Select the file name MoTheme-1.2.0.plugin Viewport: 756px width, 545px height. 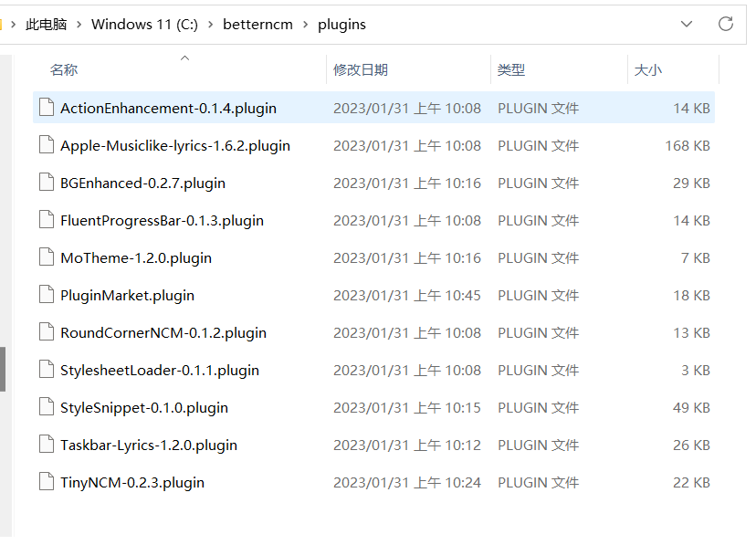[136, 257]
